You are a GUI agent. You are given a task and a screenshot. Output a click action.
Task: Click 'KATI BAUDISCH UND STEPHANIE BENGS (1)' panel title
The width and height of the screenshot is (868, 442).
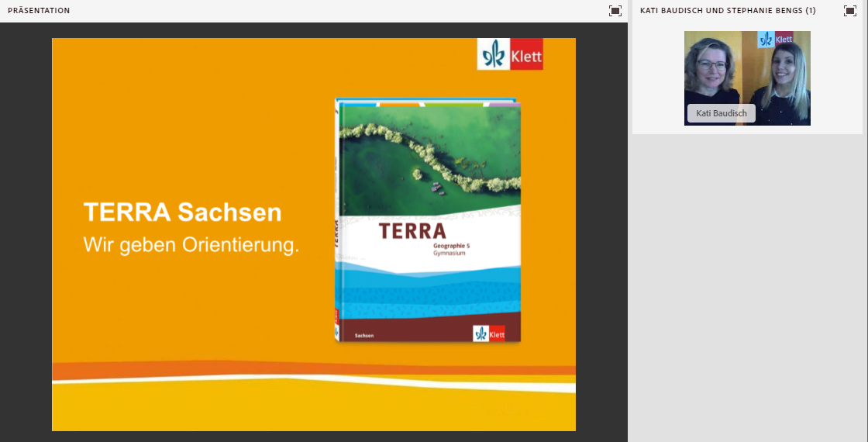click(728, 11)
